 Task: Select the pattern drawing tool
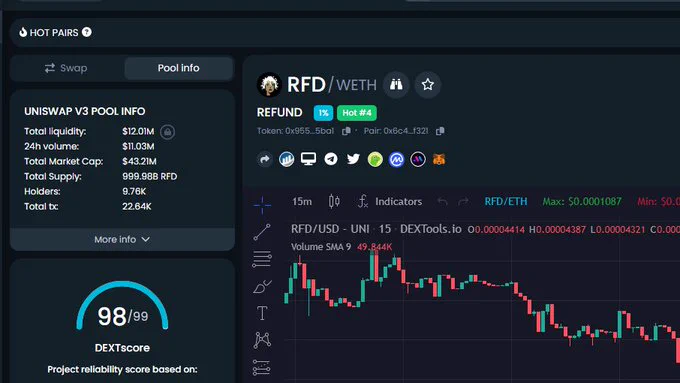tap(262, 340)
